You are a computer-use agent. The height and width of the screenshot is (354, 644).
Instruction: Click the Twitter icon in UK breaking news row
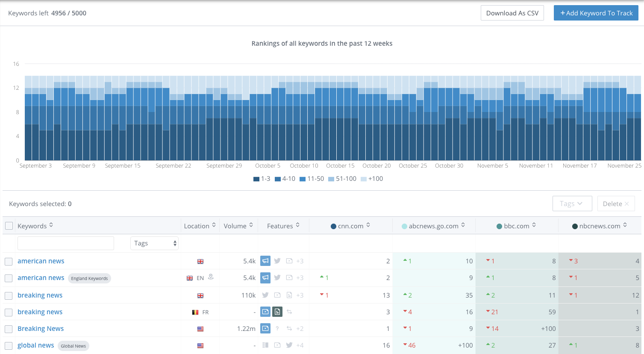(x=265, y=295)
